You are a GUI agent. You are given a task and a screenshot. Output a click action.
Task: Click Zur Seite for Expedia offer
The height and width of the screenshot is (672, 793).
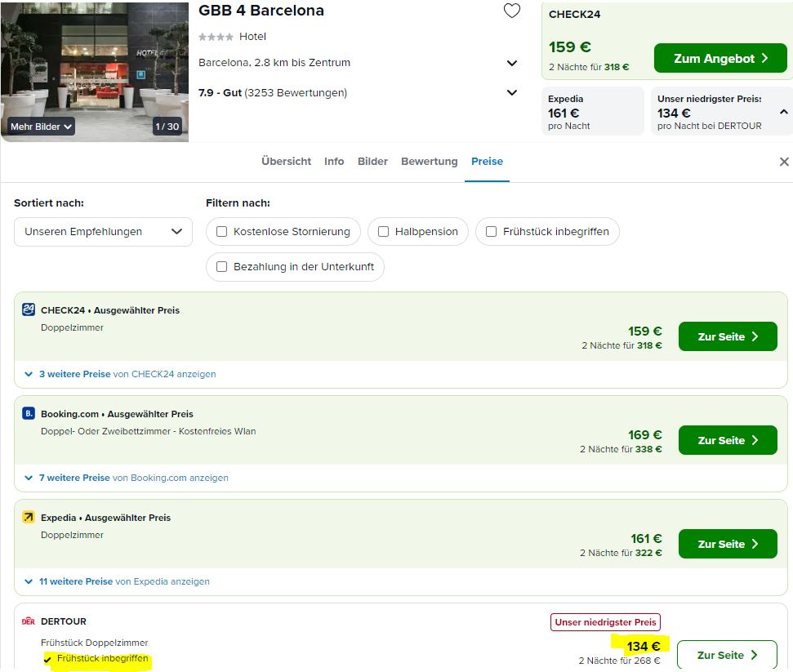coord(728,544)
